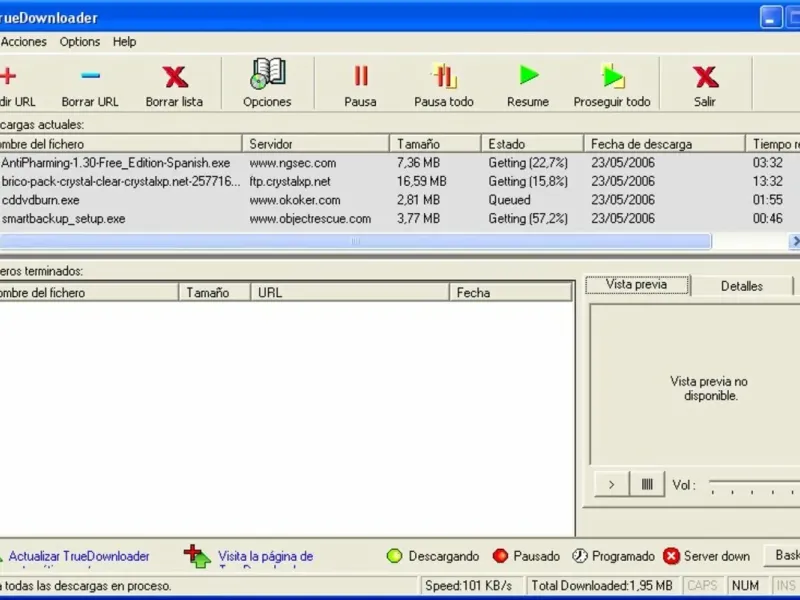Minimize the TrueDownloader window
The image size is (800, 600).
point(771,18)
